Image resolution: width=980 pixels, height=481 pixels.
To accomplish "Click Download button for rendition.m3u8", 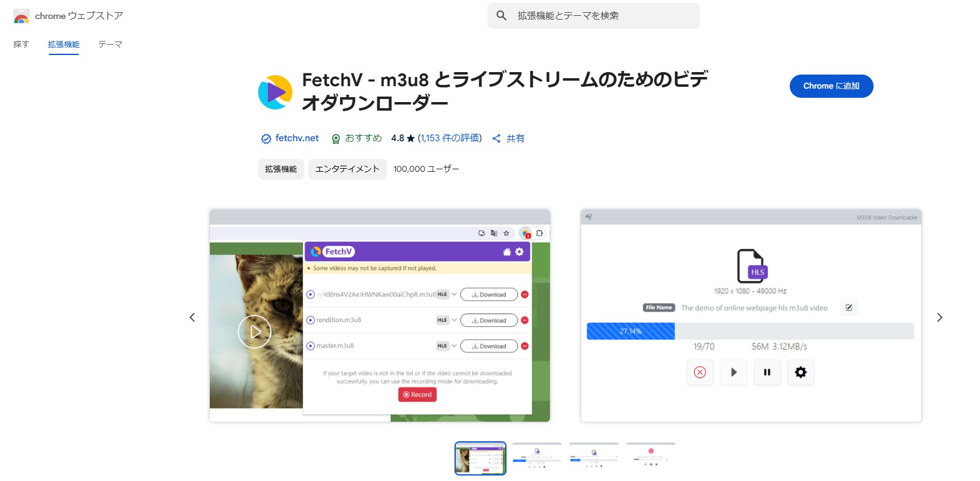I will click(x=489, y=320).
